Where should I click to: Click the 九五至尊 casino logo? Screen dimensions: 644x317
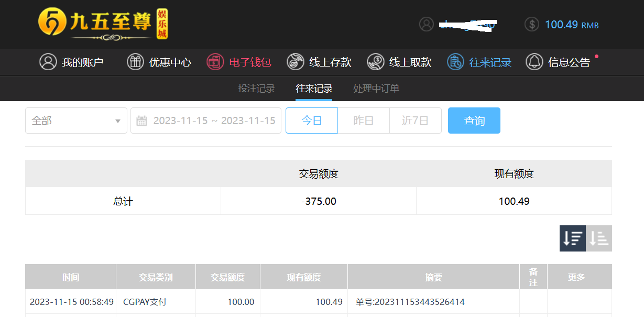pyautogui.click(x=103, y=24)
